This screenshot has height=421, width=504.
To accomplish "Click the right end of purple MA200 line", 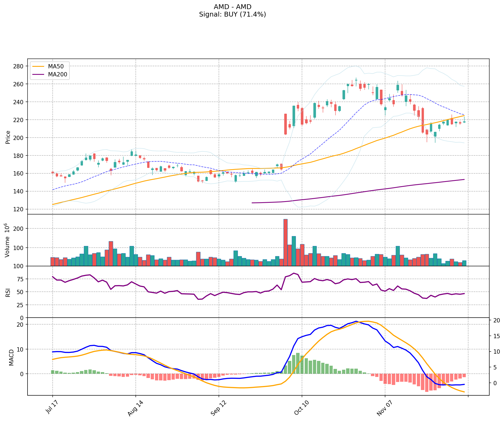I will (464, 180).
